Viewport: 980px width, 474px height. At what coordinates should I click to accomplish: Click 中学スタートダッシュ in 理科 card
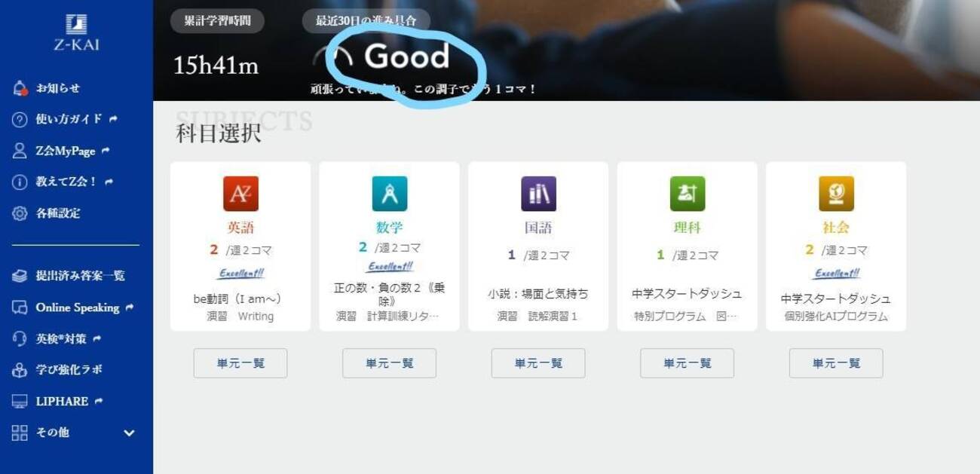(687, 294)
